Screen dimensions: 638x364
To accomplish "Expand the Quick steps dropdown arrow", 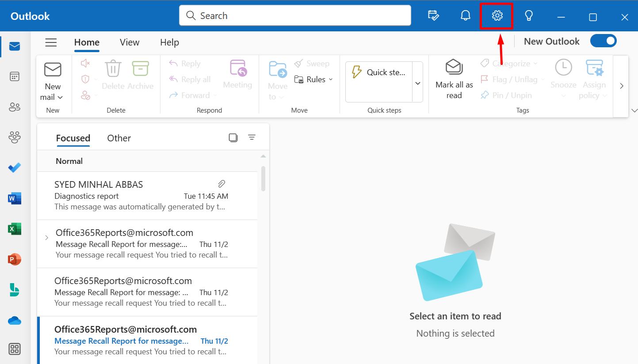I will 417,83.
